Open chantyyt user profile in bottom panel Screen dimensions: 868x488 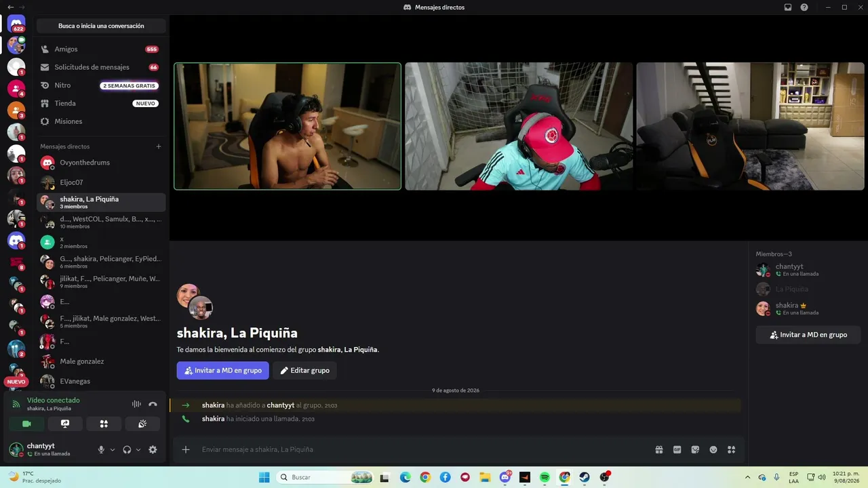click(x=47, y=449)
